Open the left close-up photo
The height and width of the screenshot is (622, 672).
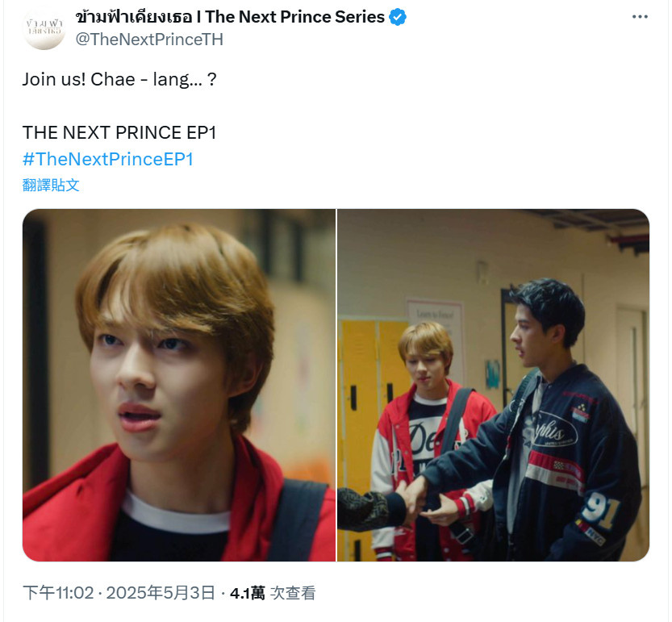179,385
